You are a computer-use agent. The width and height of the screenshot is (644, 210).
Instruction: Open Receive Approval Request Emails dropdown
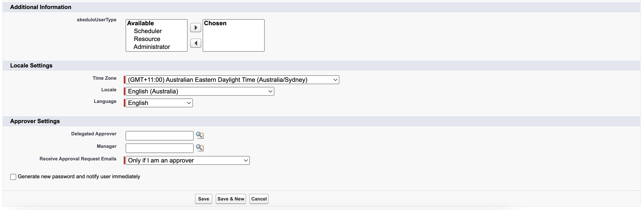[x=188, y=160]
